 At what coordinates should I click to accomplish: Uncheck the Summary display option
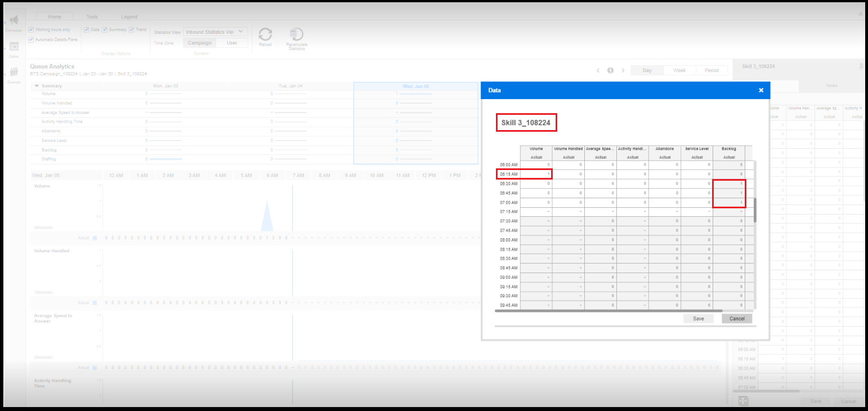(x=105, y=29)
